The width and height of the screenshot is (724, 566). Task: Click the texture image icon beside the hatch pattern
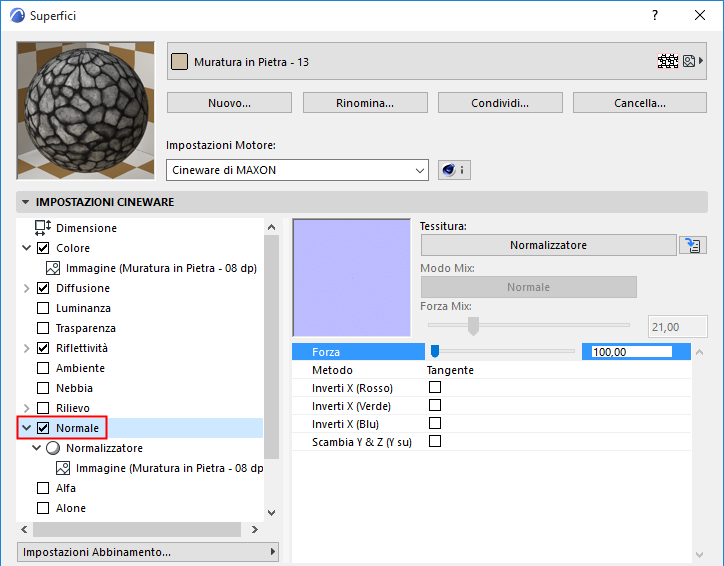tap(688, 61)
